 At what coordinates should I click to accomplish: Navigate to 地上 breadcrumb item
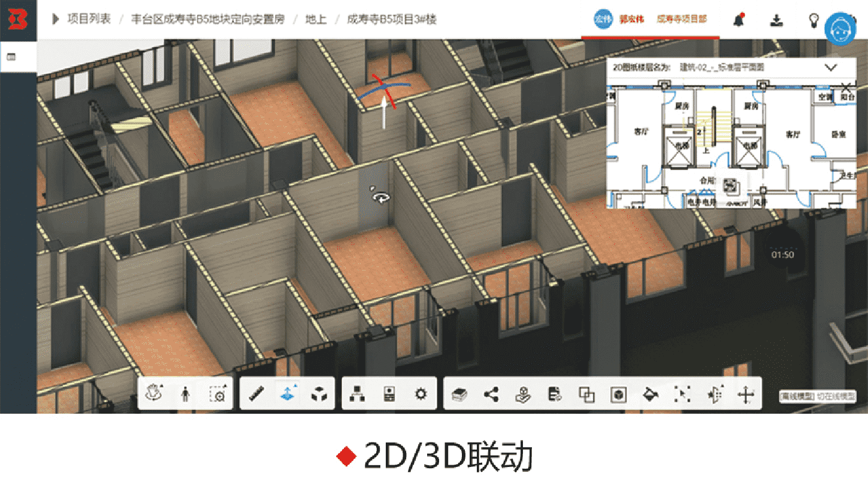pos(316,19)
